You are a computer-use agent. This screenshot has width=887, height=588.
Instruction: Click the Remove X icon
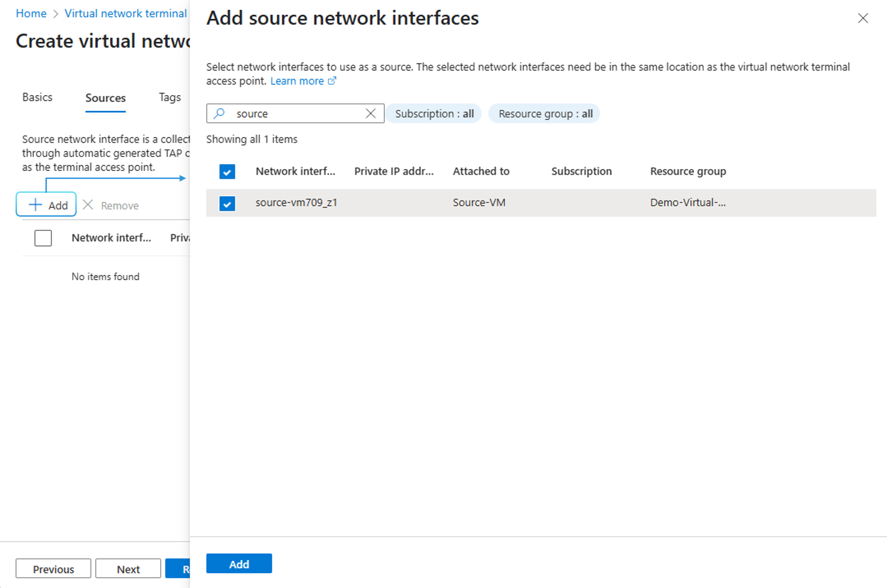click(88, 205)
